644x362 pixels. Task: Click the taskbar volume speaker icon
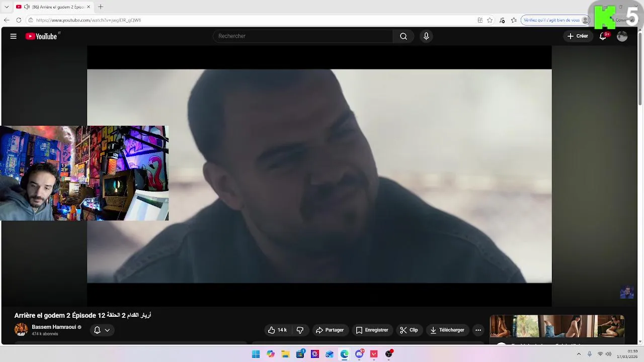click(608, 354)
